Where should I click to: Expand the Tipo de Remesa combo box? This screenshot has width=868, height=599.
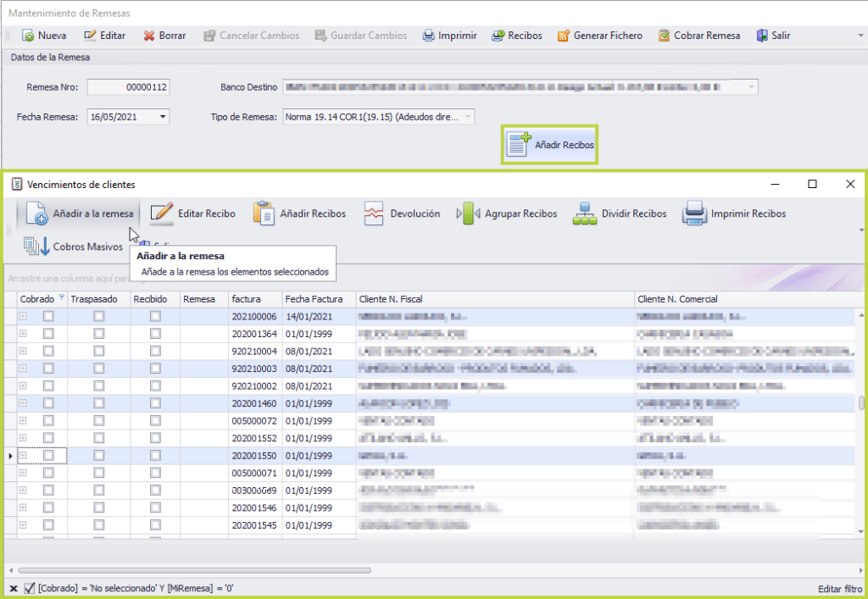point(468,117)
